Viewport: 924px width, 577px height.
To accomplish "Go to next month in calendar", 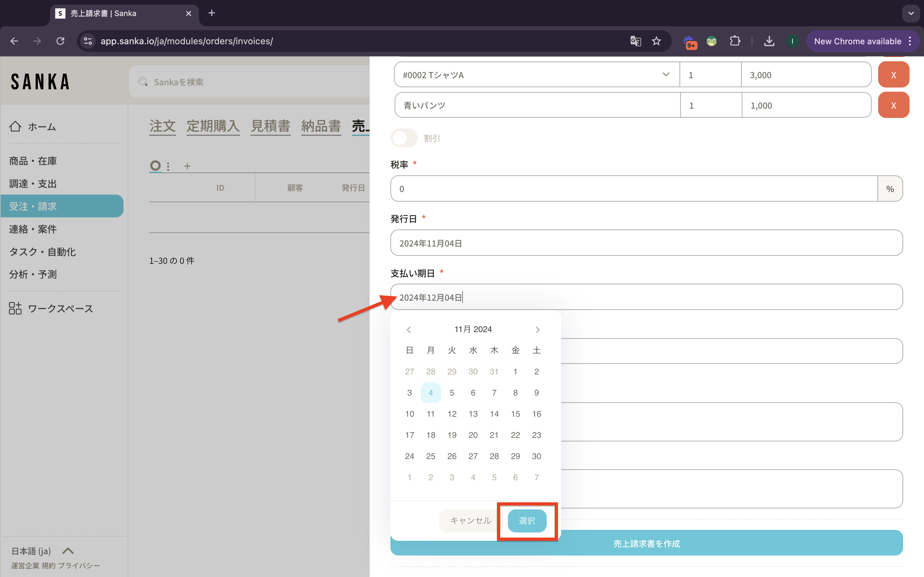I will click(x=537, y=330).
